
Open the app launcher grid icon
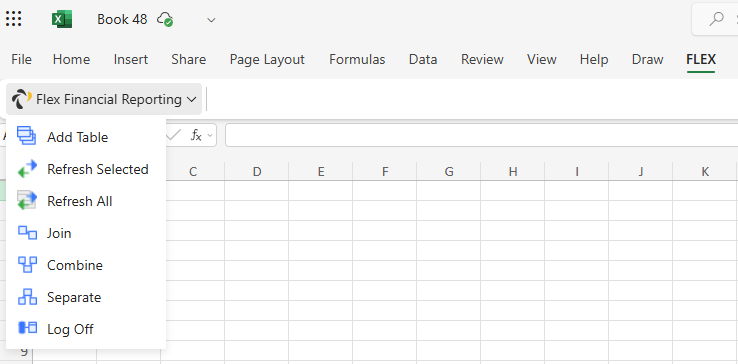pyautogui.click(x=14, y=19)
